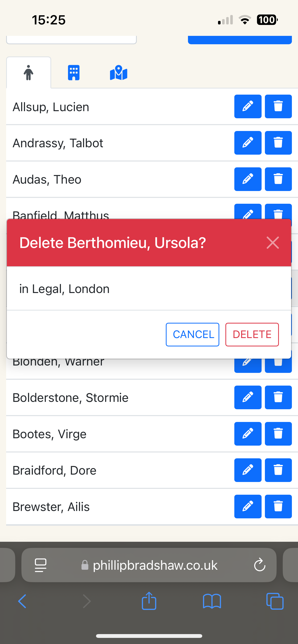
Task: Switch to the departments building tab
Action: pos(74,73)
